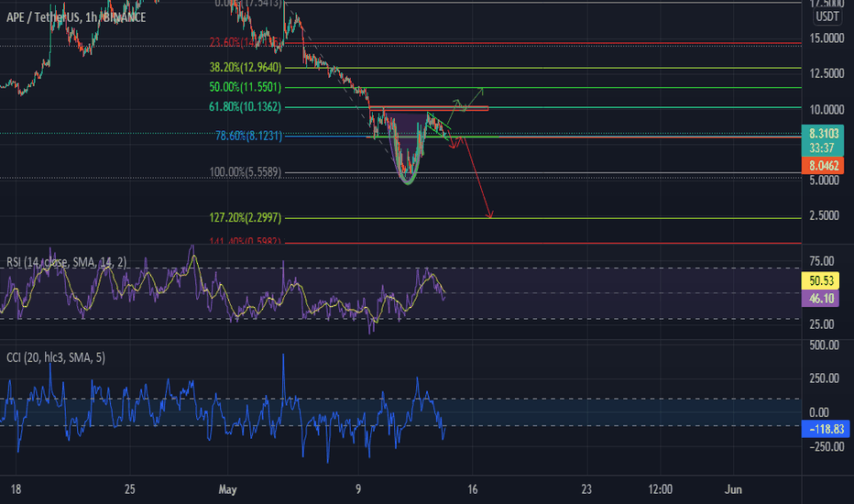
Task: Click the 250.00 CCI axis label
Action: pos(824,378)
